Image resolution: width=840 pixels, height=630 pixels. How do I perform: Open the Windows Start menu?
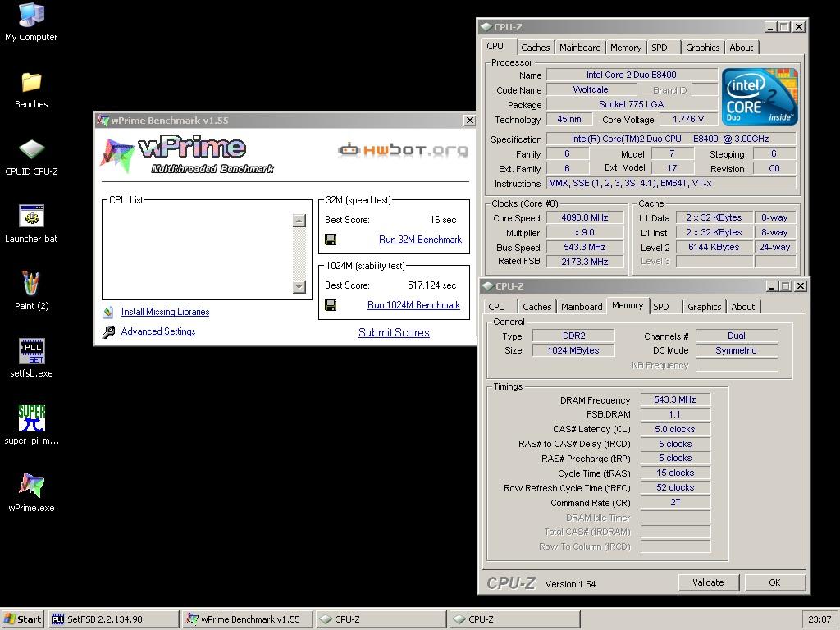pos(23,619)
